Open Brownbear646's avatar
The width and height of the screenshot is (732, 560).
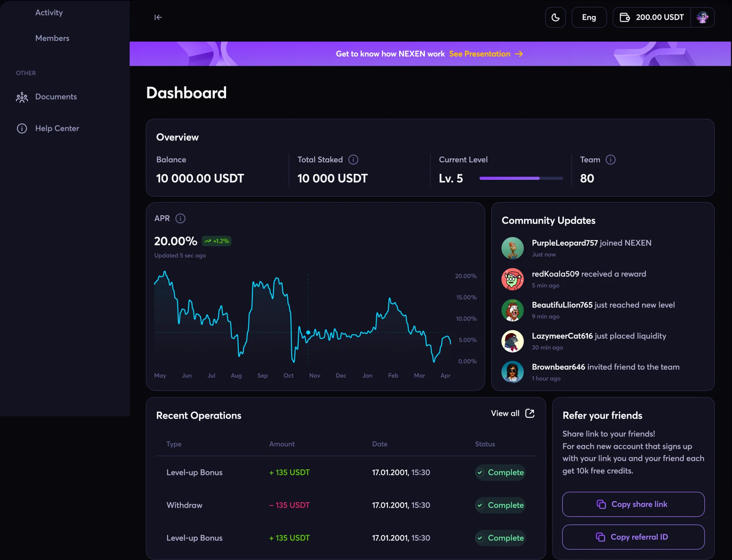pyautogui.click(x=512, y=372)
